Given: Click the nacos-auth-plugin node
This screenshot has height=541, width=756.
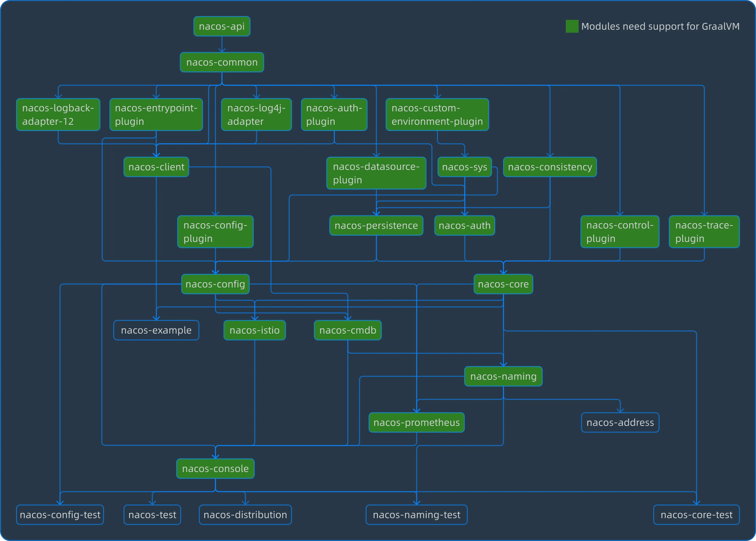Looking at the screenshot, I should [334, 115].
